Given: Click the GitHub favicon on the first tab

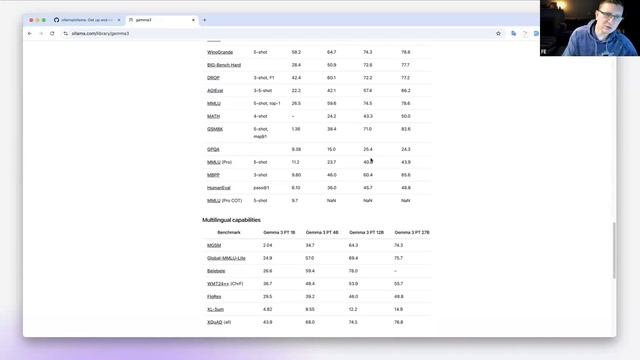Looking at the screenshot, I should coord(56,20).
